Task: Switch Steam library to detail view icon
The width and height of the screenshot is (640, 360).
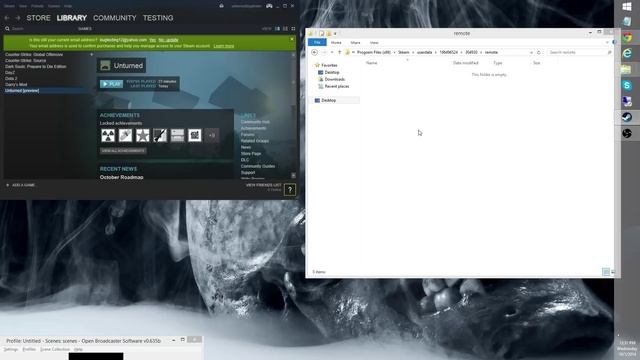Action: tap(278, 29)
